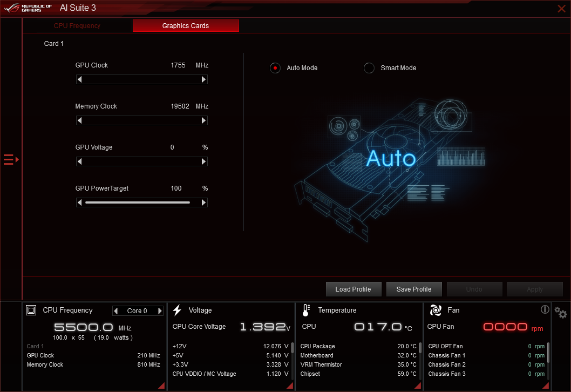Viewport: 571px width, 392px height.
Task: Open the Core 0 selector
Action: [x=137, y=310]
